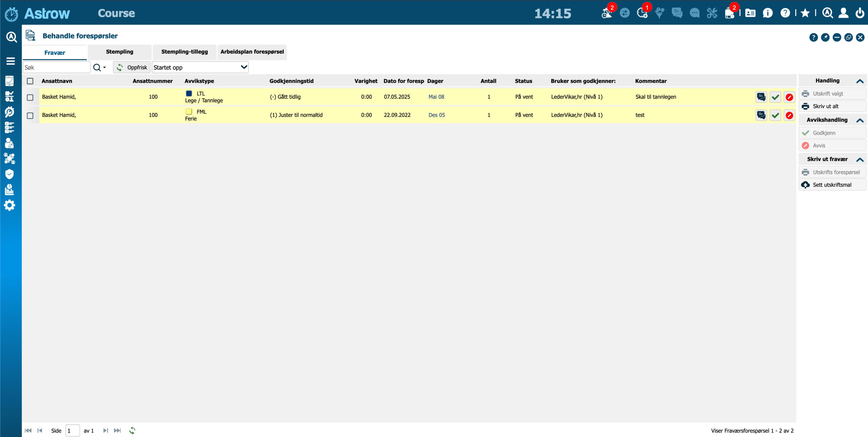Open comment icon for the LTL request row

(x=761, y=97)
